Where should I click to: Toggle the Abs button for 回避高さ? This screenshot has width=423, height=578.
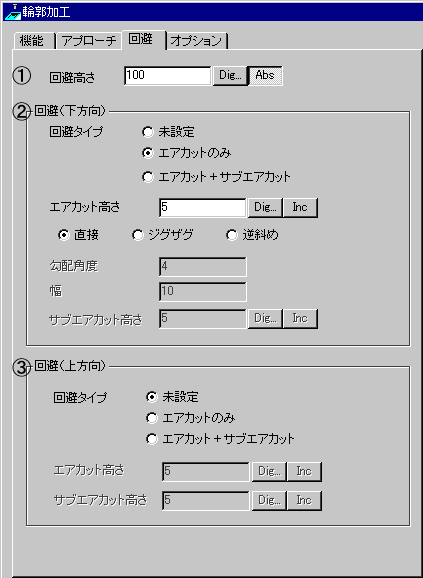click(265, 76)
